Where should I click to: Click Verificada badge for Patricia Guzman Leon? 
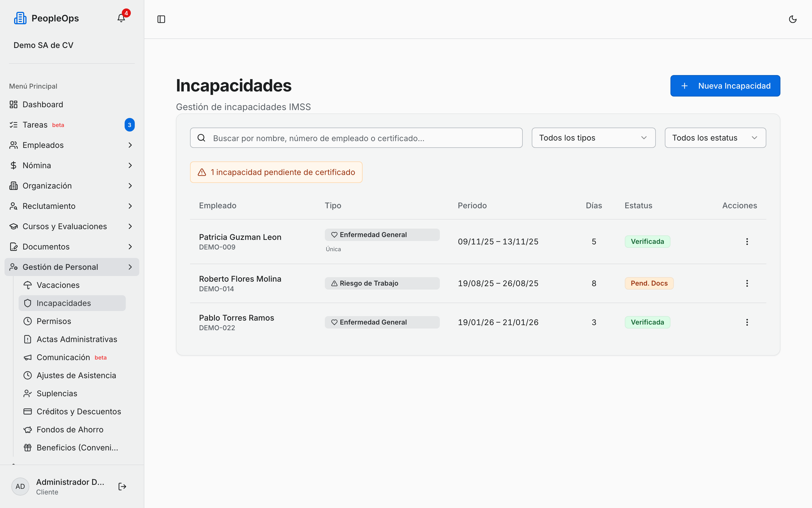[647, 242]
